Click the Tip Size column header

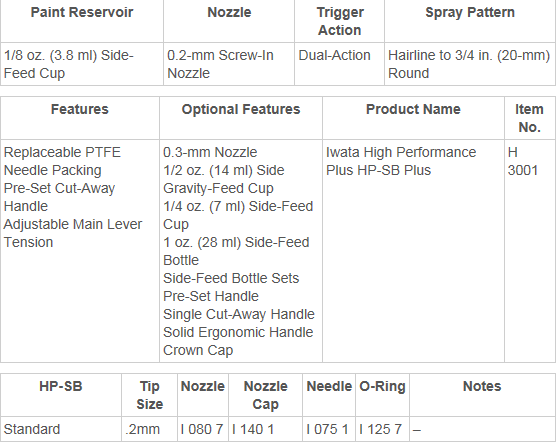click(x=150, y=395)
